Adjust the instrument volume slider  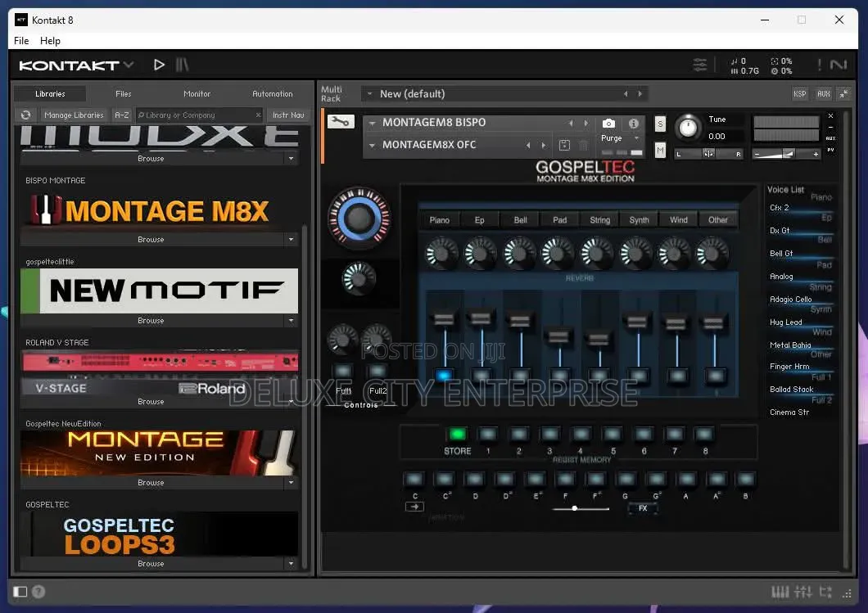[x=786, y=155]
